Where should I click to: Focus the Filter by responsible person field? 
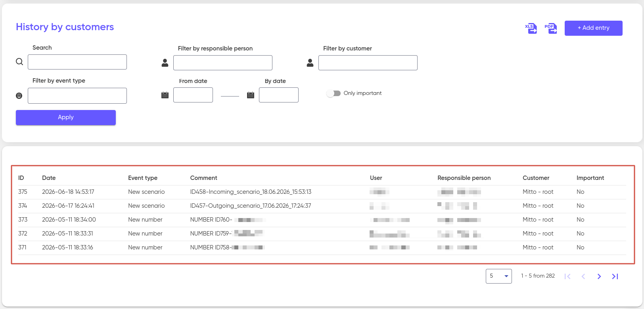223,63
